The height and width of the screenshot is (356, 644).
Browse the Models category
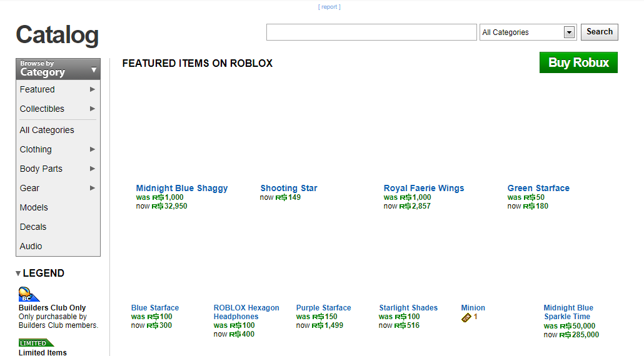(34, 207)
